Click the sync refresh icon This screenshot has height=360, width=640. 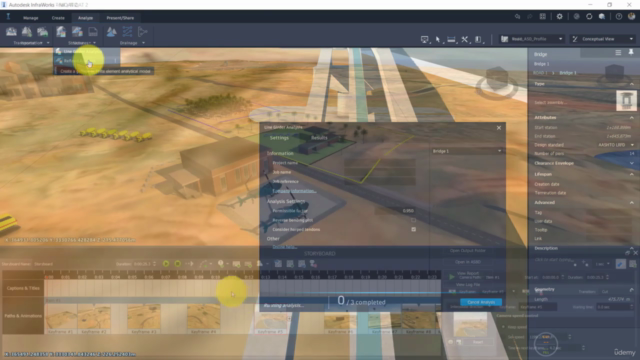589,16
